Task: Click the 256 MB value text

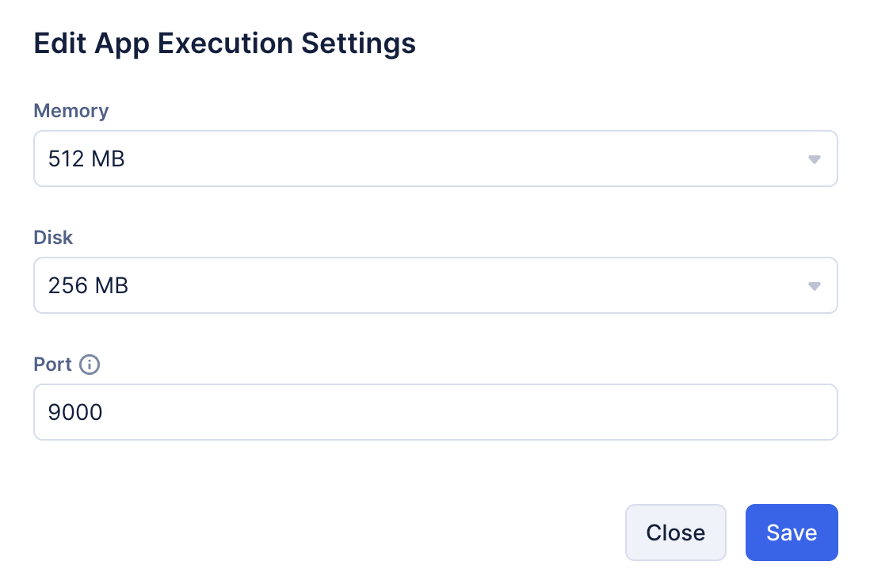Action: point(88,286)
